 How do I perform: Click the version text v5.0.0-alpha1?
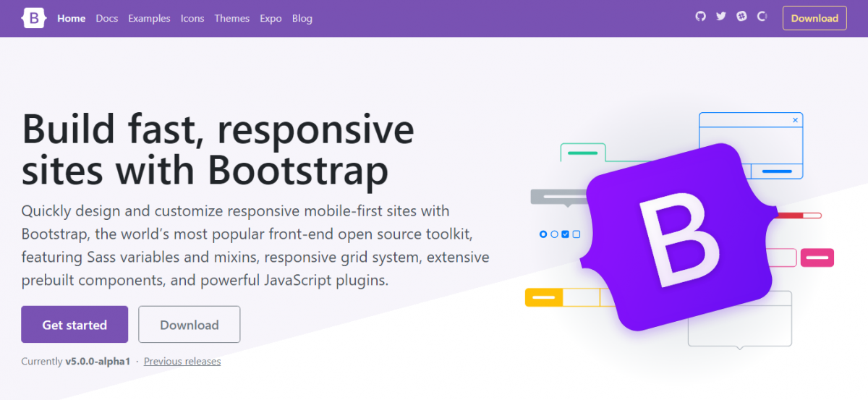click(x=98, y=361)
